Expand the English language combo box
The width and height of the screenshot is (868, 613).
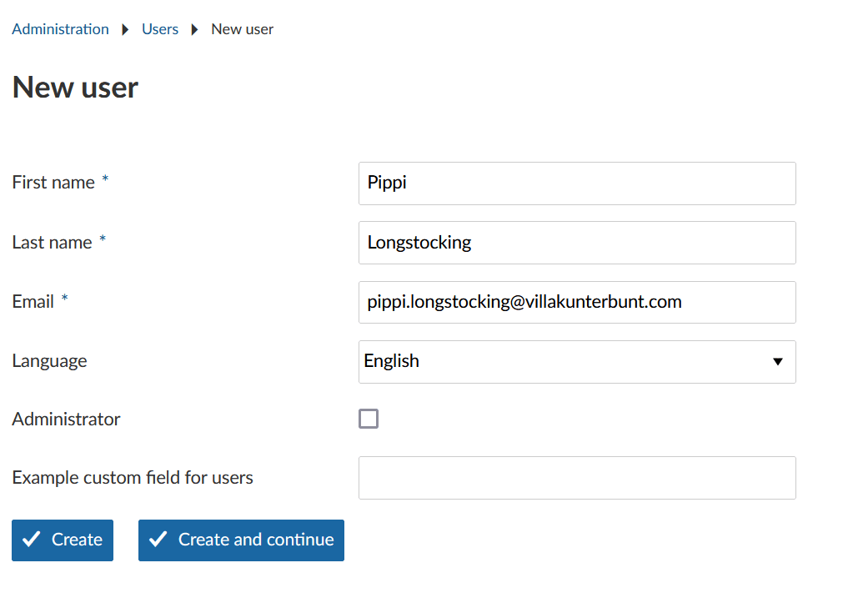coord(577,362)
